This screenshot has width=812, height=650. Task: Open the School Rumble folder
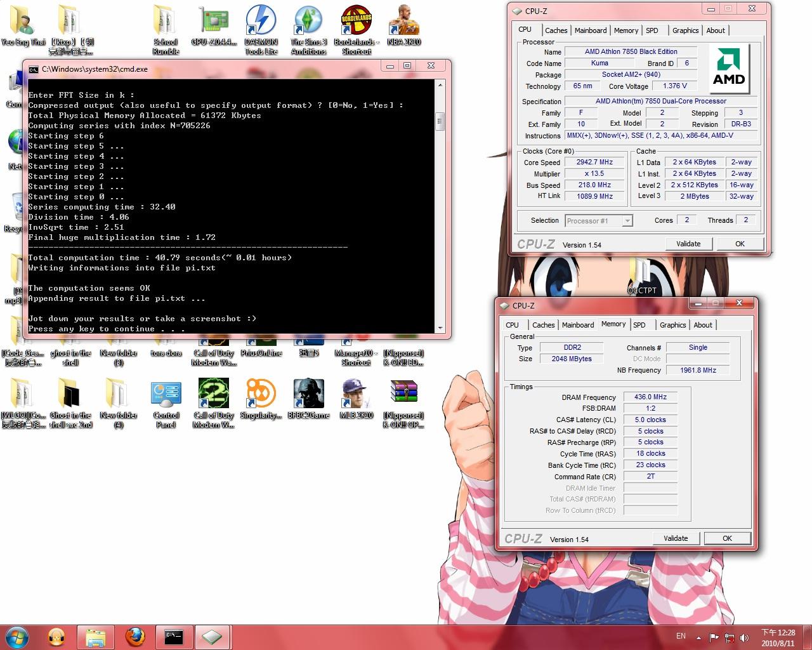[166, 30]
